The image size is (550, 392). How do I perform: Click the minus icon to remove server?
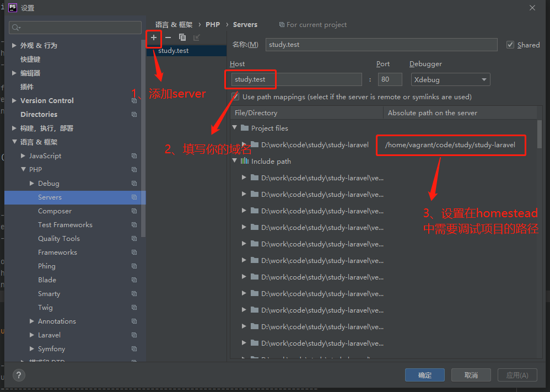coord(168,37)
